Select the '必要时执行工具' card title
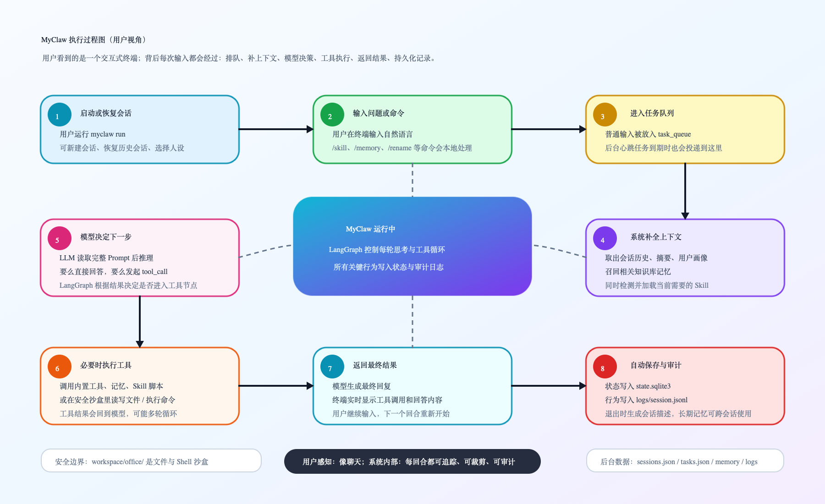Image resolution: width=825 pixels, height=504 pixels. [x=106, y=365]
